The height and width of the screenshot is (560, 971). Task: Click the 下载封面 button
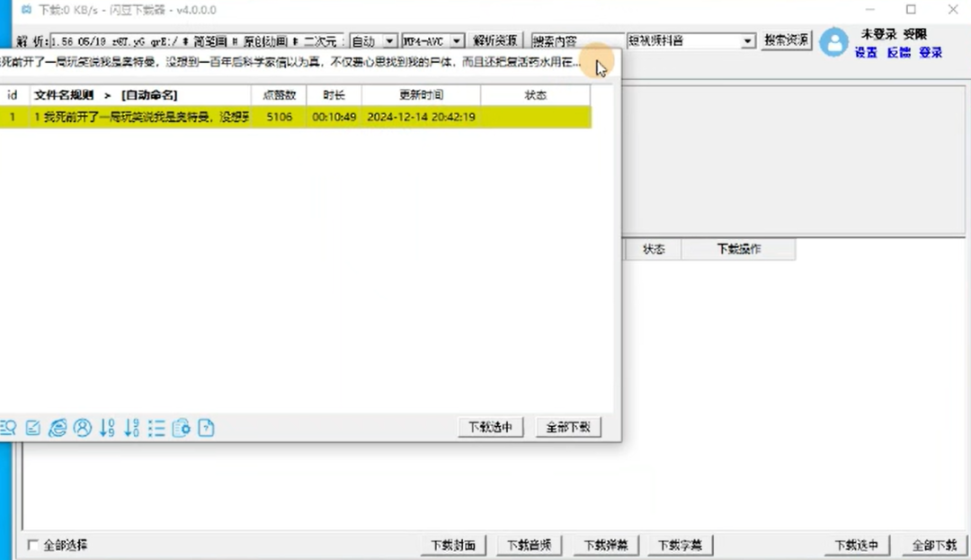[452, 545]
